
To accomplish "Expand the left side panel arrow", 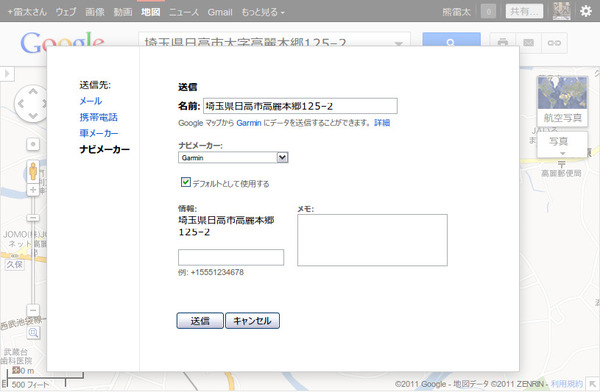I will pyautogui.click(x=7, y=74).
